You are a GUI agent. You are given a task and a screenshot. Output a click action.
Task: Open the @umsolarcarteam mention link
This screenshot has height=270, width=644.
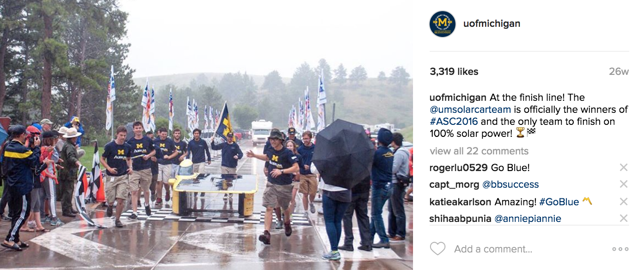click(x=470, y=110)
